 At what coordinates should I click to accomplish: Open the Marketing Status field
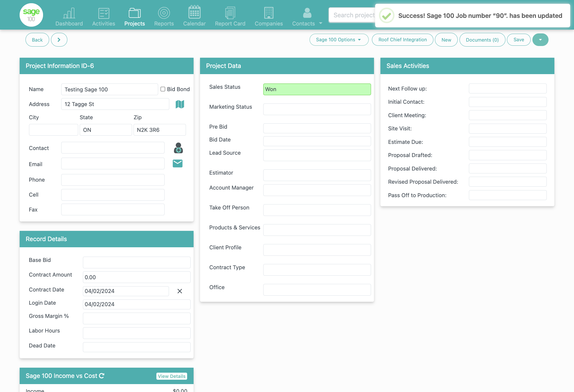point(317,109)
